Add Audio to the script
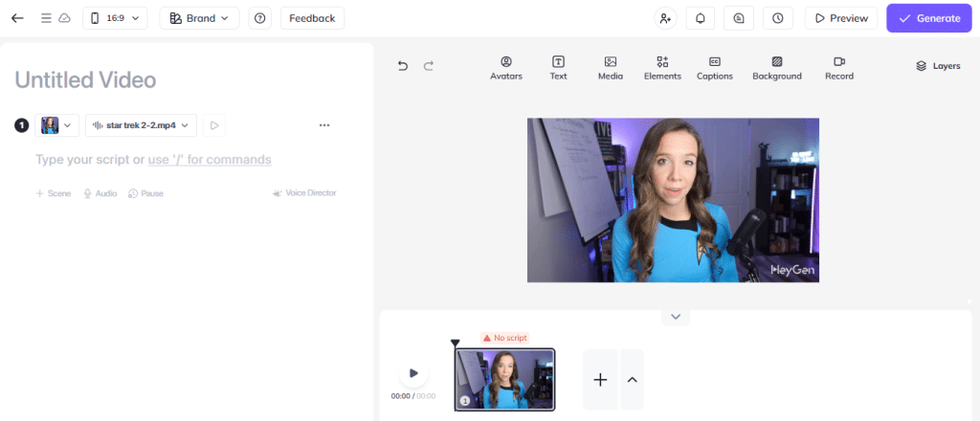 tap(100, 193)
